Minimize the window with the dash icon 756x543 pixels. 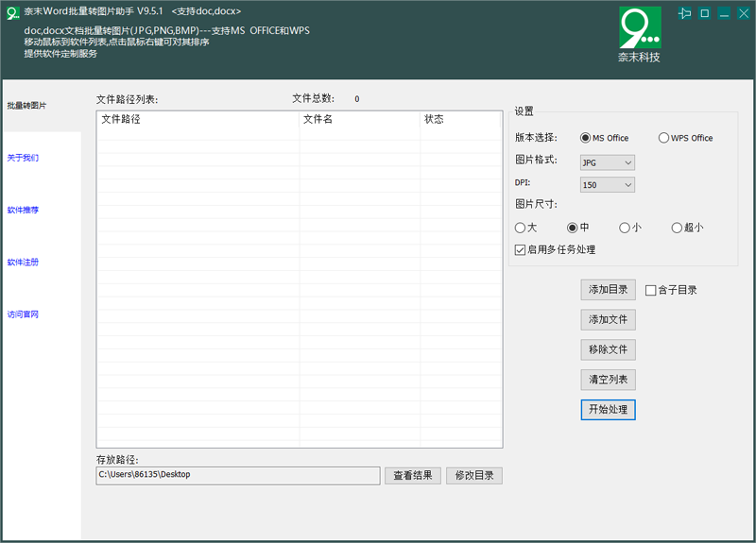(x=724, y=13)
